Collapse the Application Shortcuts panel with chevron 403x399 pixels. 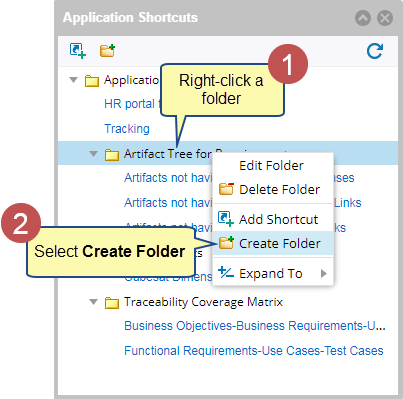363,18
